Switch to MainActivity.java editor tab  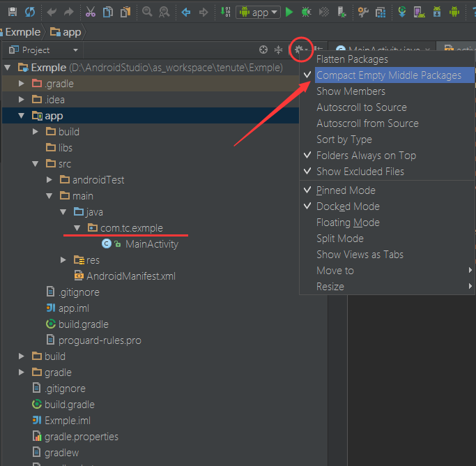(383, 50)
